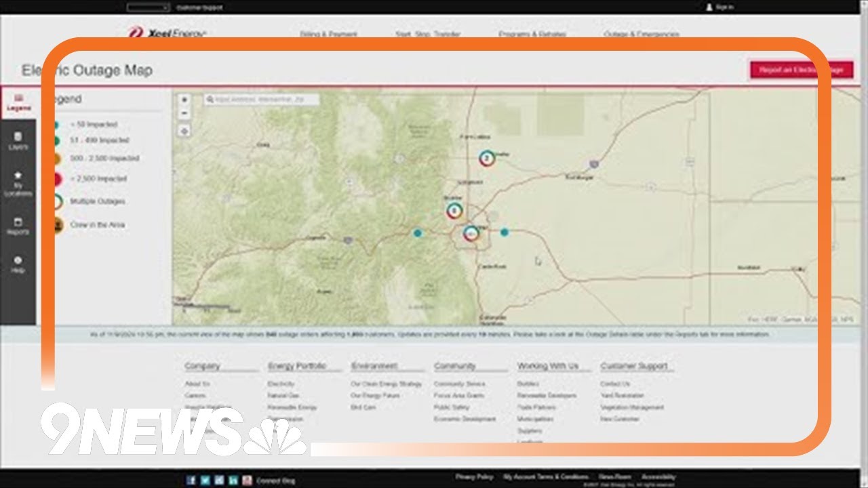Screen dimensions: 868x488
Task: Zoom out on the outage map
Action: (x=184, y=113)
